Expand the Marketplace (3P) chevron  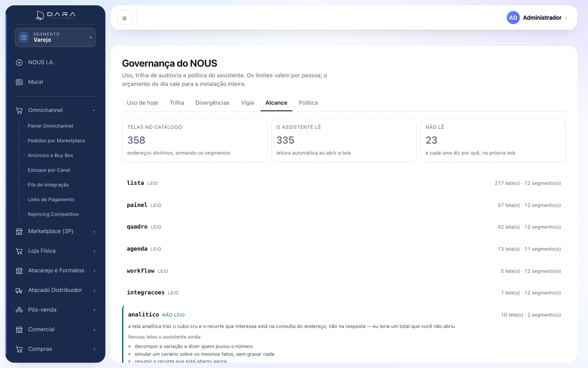pos(94,231)
